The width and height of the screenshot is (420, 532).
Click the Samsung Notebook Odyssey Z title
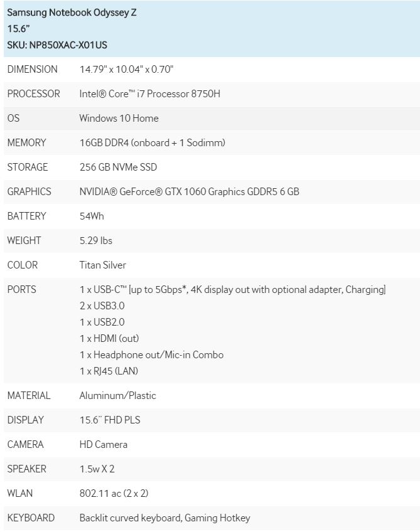pyautogui.click(x=72, y=12)
